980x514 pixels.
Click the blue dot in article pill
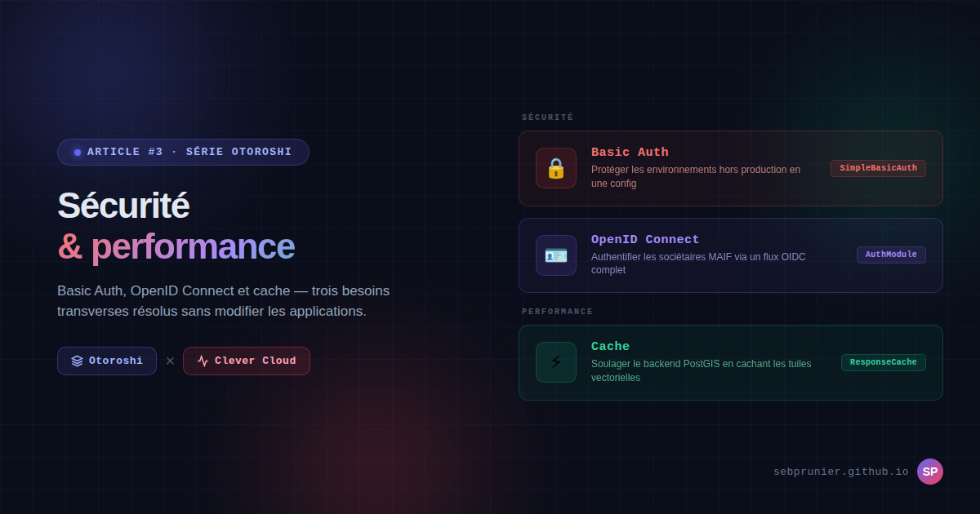78,153
